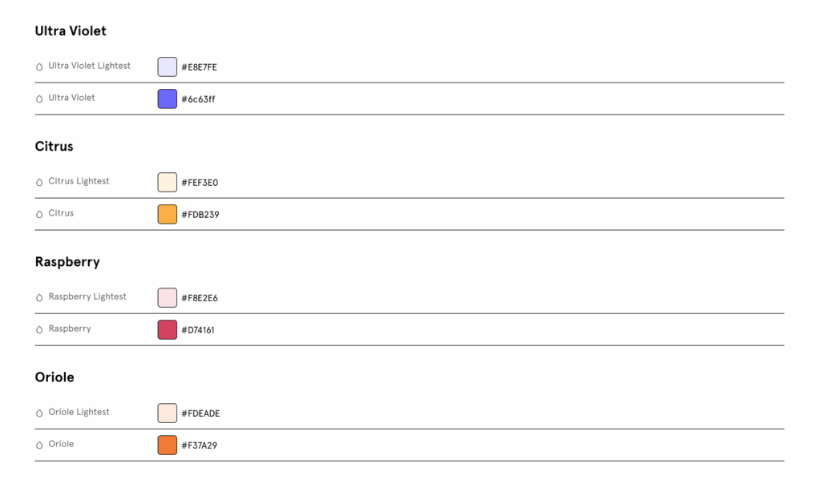Select the Raspberry #D74161 swatch
Image resolution: width=821 pixels, height=504 pixels.
(167, 330)
